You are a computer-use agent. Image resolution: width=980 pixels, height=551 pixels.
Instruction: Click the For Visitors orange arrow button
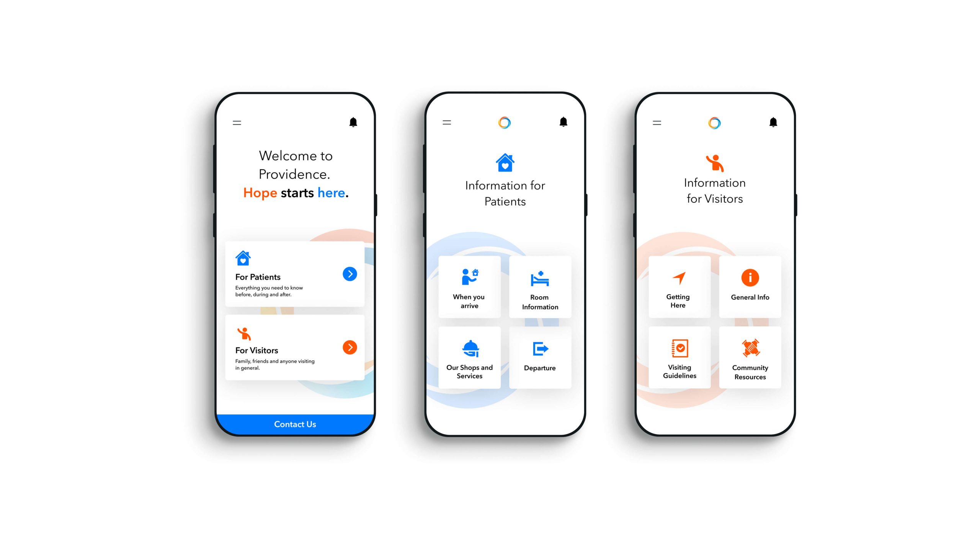pyautogui.click(x=351, y=347)
